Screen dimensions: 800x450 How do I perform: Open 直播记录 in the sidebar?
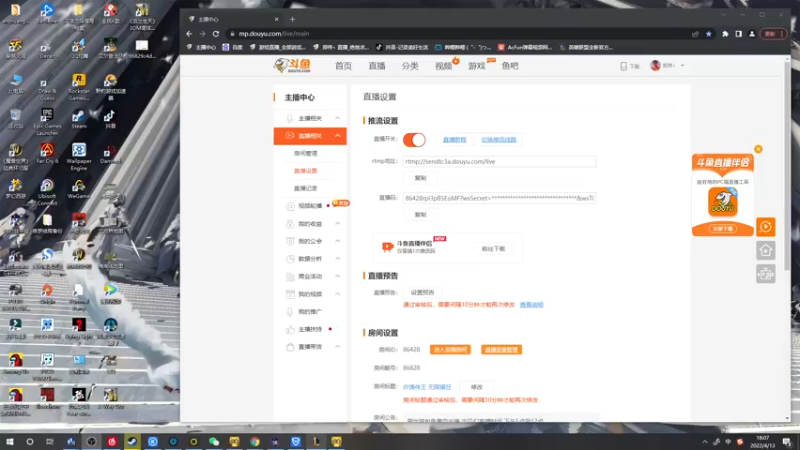coord(306,188)
